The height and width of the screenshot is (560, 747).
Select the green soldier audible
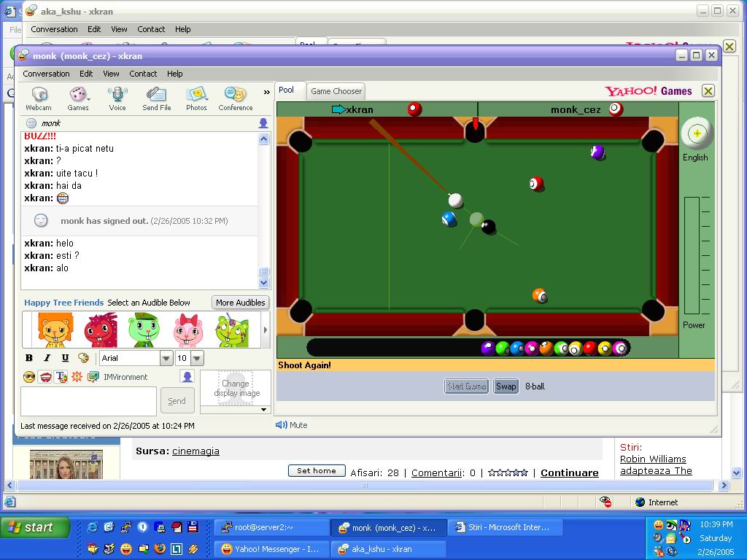coord(144,330)
